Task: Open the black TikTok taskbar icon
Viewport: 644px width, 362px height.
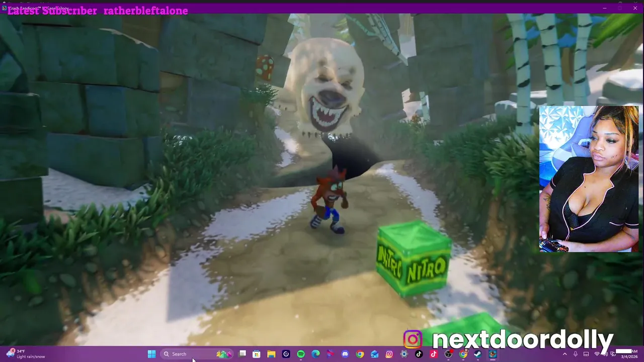Action: [419, 354]
